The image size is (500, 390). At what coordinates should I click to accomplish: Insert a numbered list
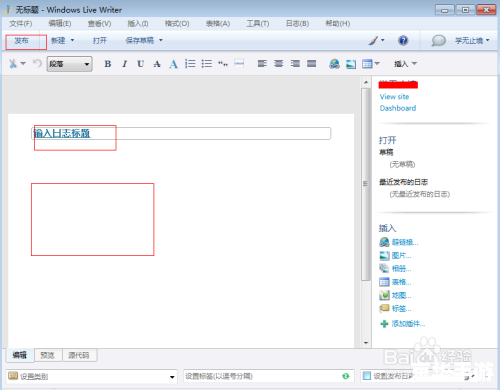(x=190, y=64)
